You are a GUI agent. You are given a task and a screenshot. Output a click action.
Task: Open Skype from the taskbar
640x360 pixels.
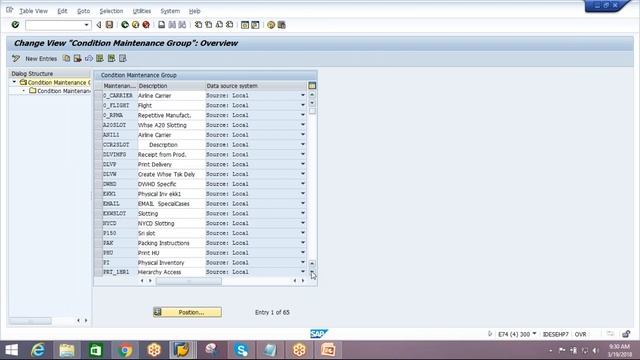tap(241, 350)
